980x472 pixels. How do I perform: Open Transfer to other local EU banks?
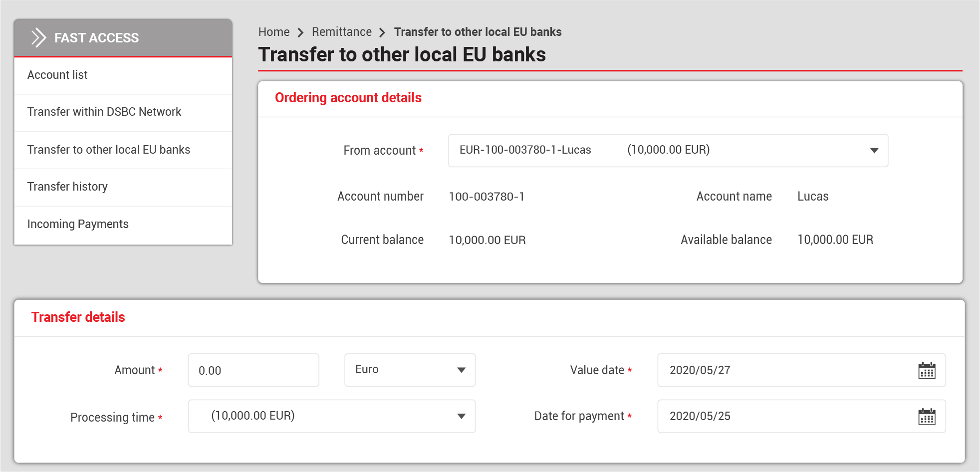[x=108, y=150]
